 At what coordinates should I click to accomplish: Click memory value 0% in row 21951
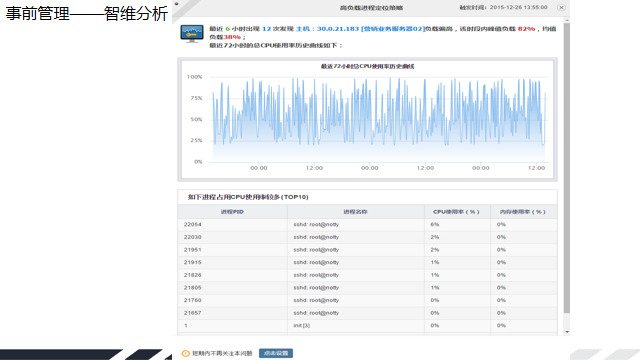(501, 250)
